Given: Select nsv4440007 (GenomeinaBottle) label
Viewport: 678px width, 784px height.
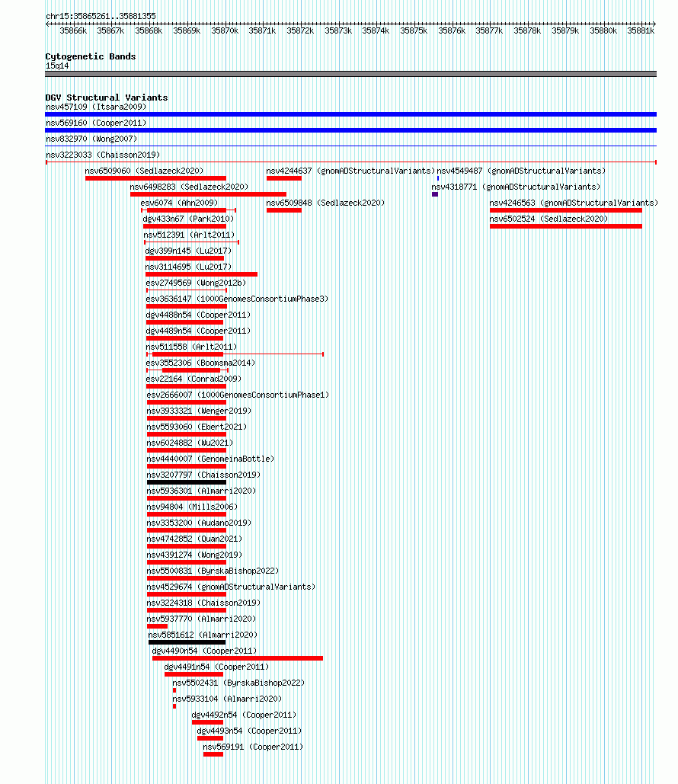Looking at the screenshot, I should coord(210,459).
